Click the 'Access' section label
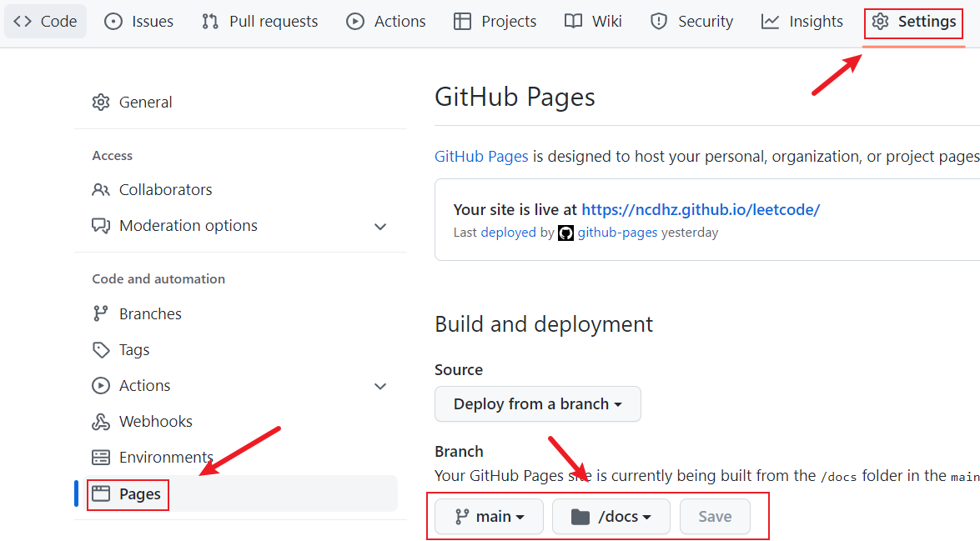 click(x=113, y=156)
